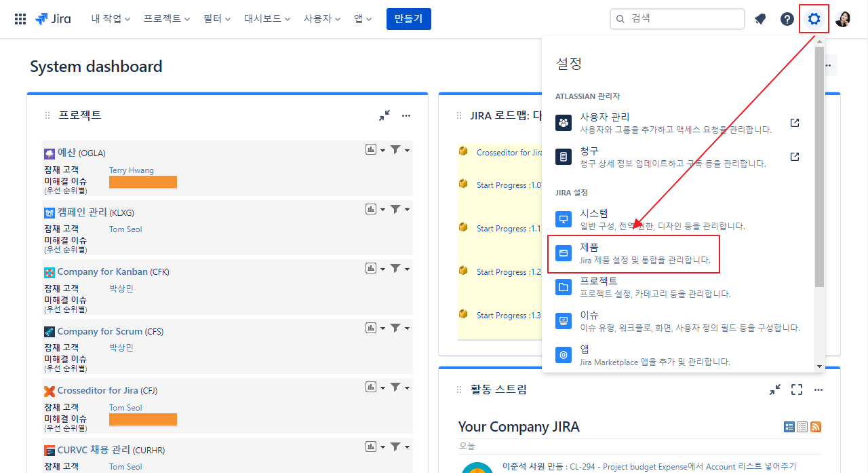Open the Company for Kanban project link
This screenshot has width=868, height=473.
click(x=102, y=272)
